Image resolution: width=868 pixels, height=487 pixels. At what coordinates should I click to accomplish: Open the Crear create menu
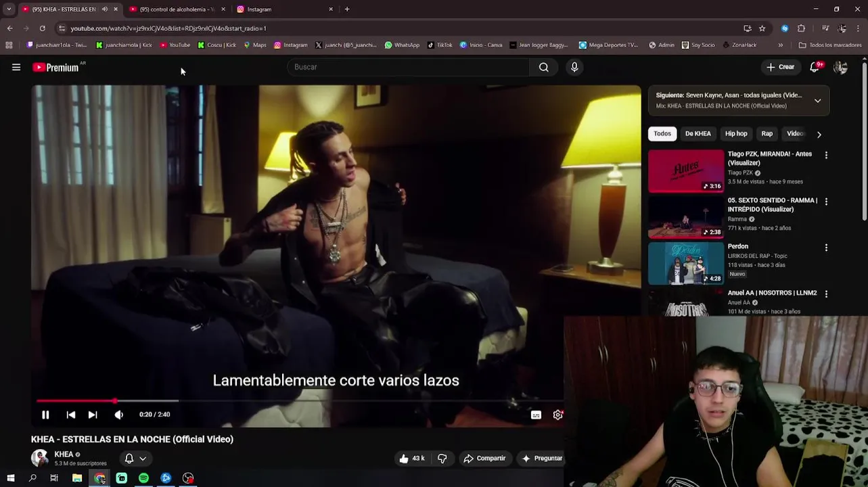(780, 67)
